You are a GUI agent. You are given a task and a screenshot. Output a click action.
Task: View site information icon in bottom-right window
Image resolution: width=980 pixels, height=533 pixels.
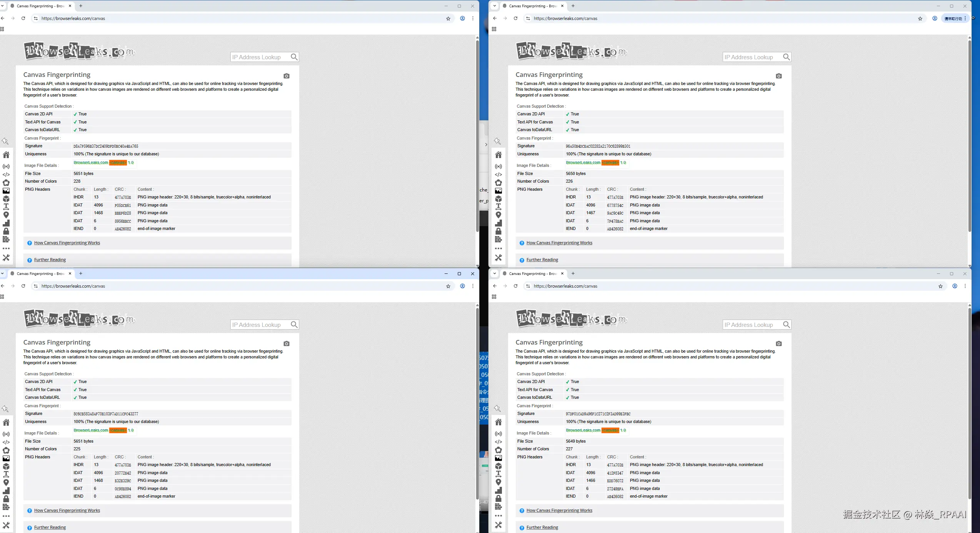click(x=528, y=286)
